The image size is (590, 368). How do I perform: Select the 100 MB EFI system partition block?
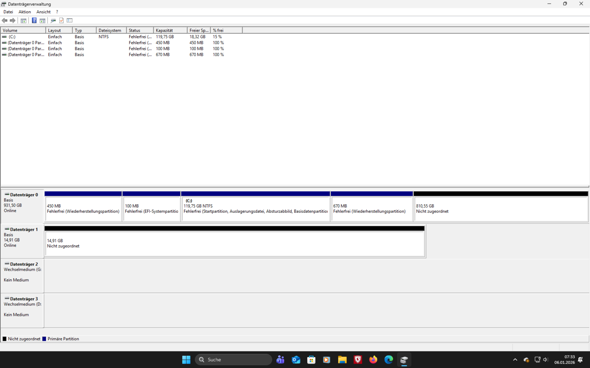pos(151,206)
